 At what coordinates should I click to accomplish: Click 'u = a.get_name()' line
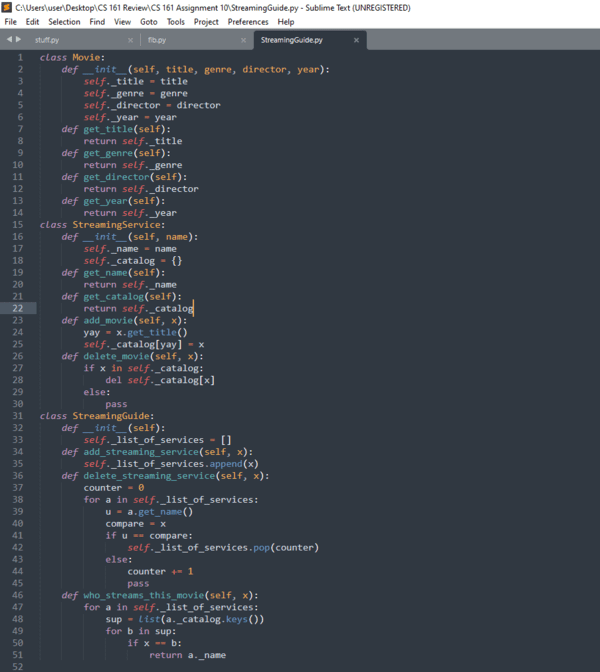(150, 512)
